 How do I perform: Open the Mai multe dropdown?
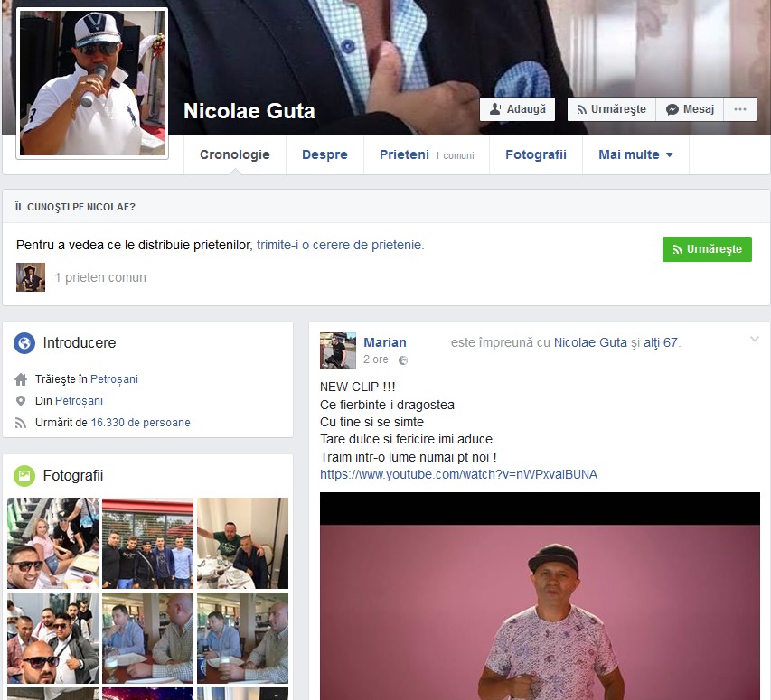tap(635, 154)
